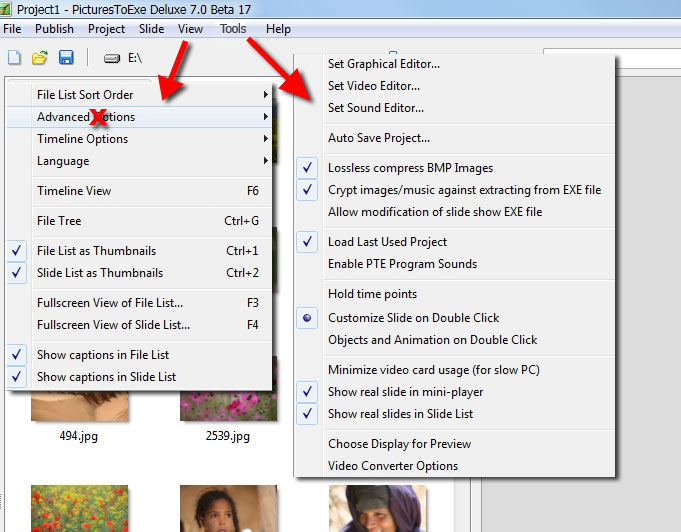The width and height of the screenshot is (681, 532).
Task: Toggle Show real slide in mini-player
Action: click(454, 392)
